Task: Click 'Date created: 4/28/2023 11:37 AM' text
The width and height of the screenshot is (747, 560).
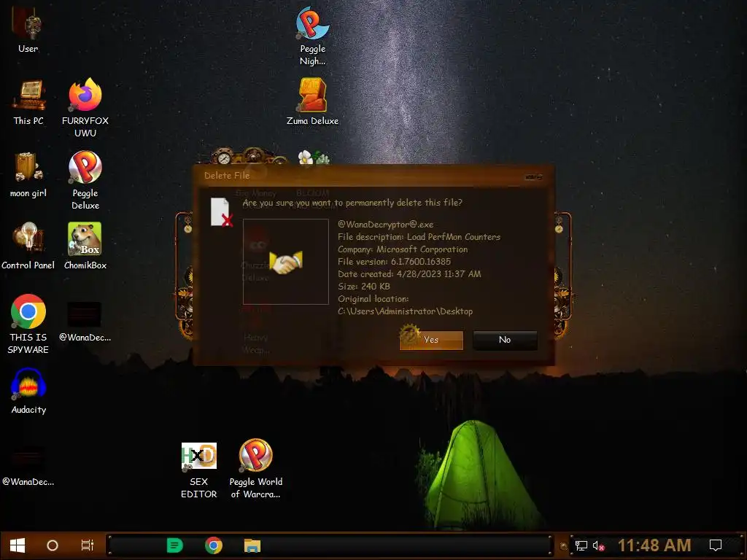Action: [x=409, y=274]
